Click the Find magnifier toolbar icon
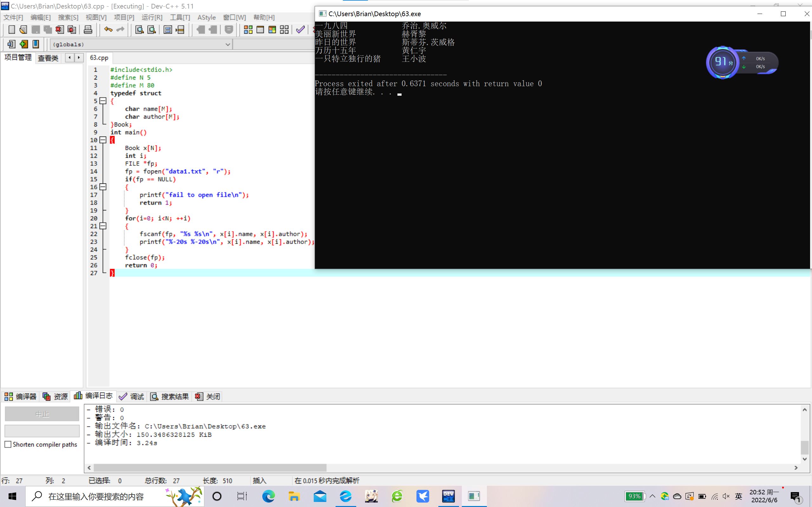 pyautogui.click(x=139, y=29)
